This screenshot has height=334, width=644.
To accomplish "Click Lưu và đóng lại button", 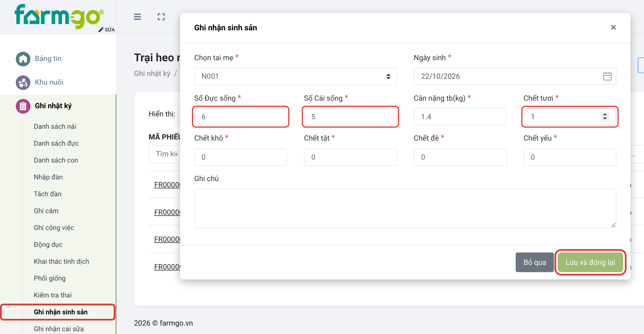I will coord(590,262).
